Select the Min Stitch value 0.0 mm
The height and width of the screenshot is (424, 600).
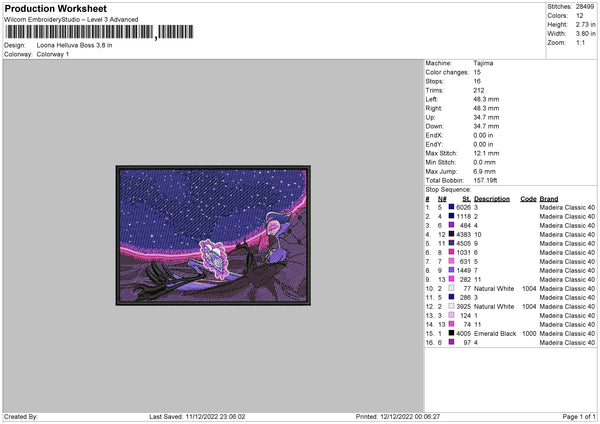click(484, 162)
